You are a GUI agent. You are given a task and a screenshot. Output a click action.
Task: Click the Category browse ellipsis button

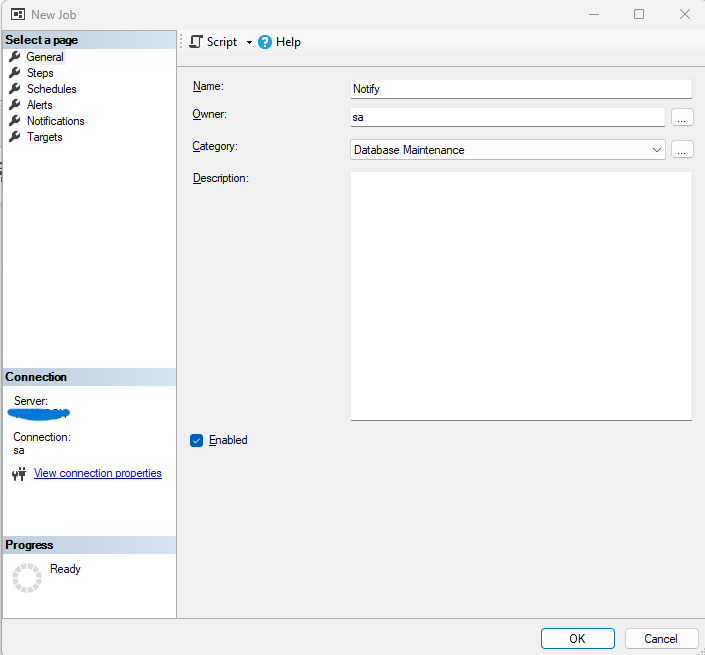click(682, 150)
